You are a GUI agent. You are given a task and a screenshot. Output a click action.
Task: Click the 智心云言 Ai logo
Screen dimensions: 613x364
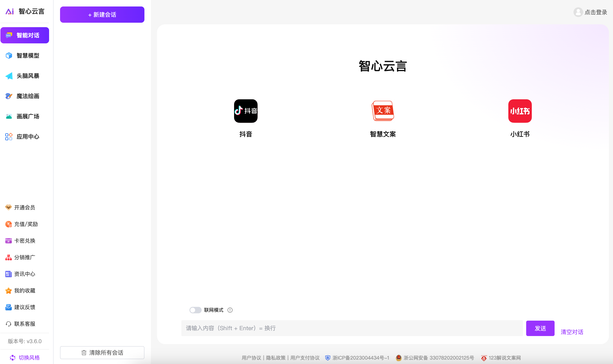[10, 11]
